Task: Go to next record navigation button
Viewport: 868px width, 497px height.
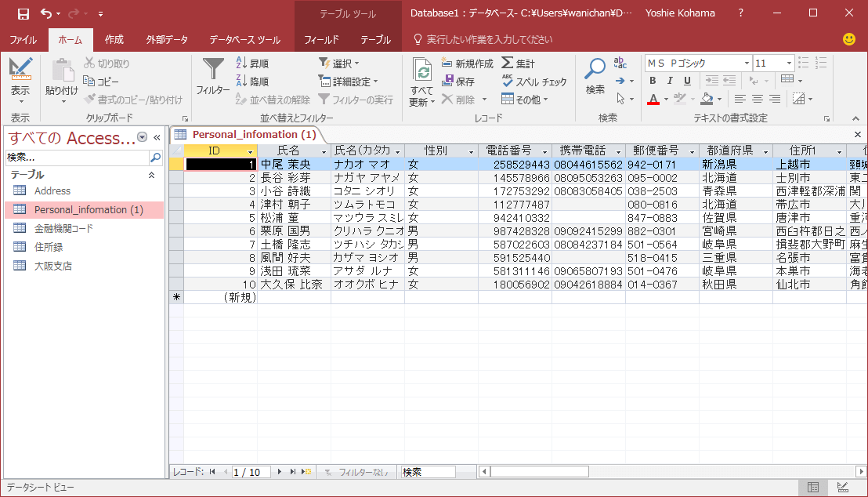Action: tap(279, 472)
